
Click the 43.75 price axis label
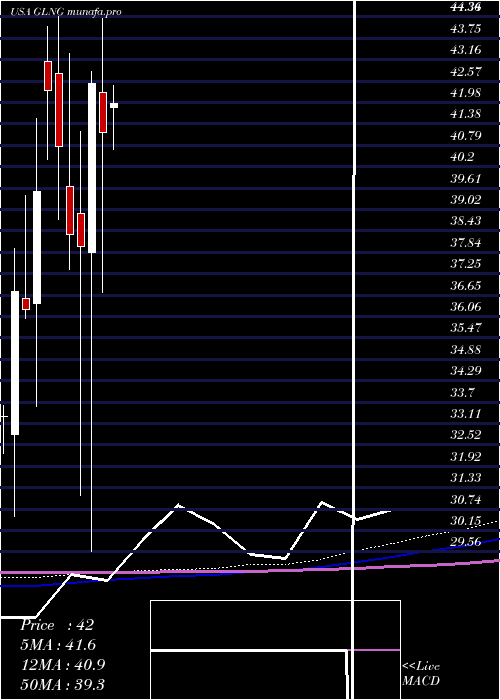coord(466,28)
